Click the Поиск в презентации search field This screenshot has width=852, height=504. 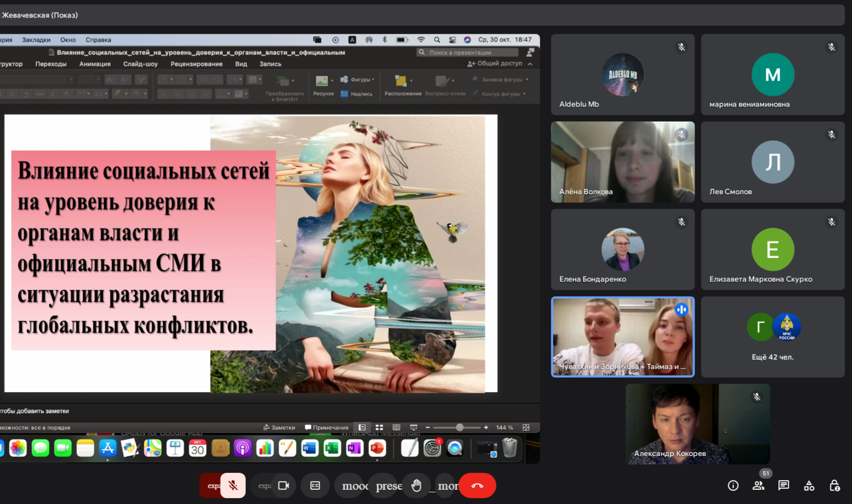(x=468, y=52)
